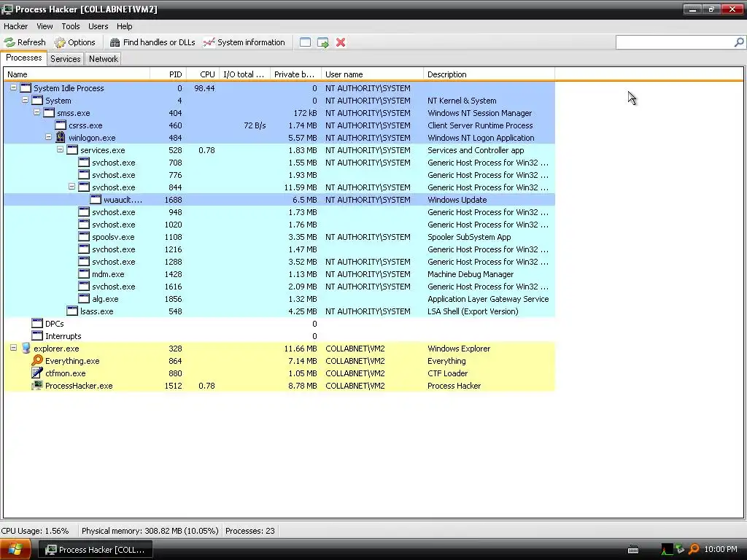Collapse the services.exe tree node

coord(60,149)
